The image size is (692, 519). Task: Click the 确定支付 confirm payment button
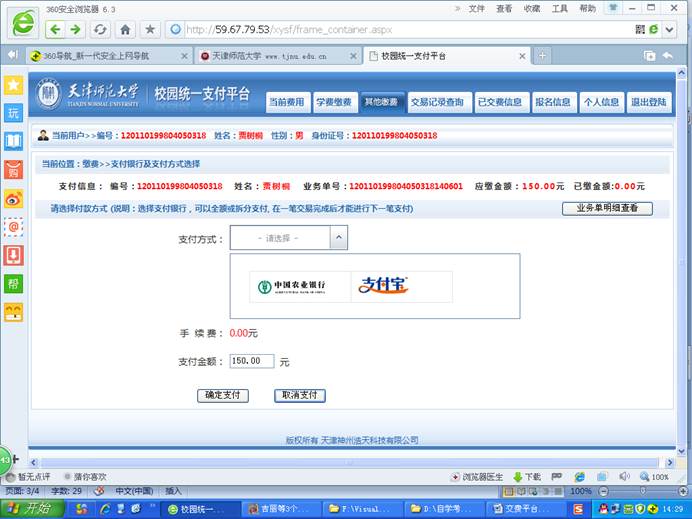pos(223,395)
